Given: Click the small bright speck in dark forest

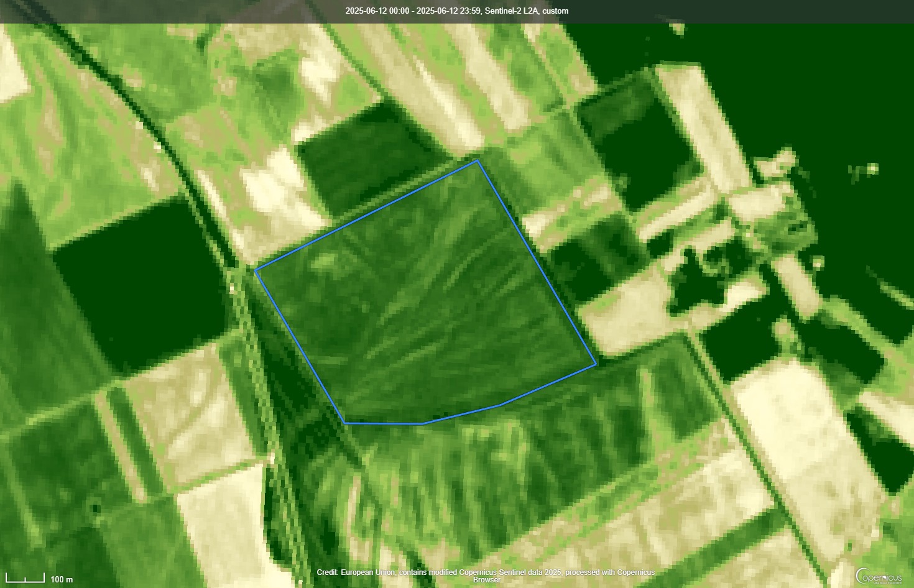Looking at the screenshot, I should point(872,168).
